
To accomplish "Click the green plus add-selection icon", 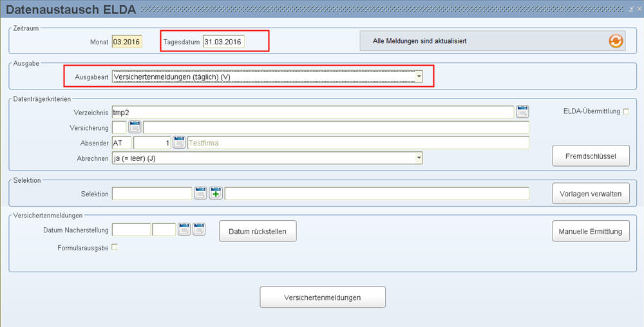I will (216, 193).
